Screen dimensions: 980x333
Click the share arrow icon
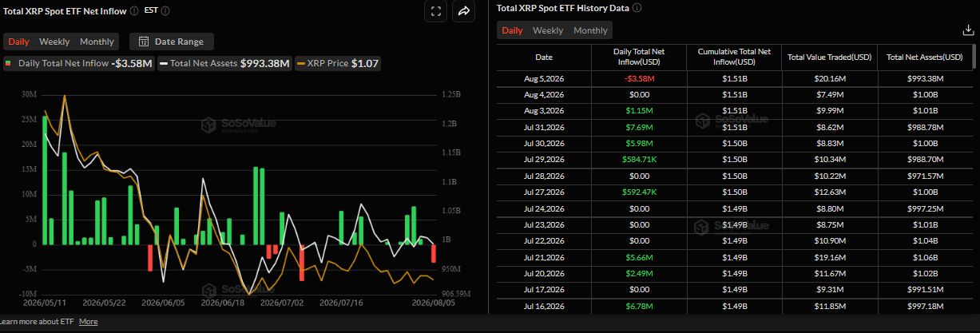463,11
